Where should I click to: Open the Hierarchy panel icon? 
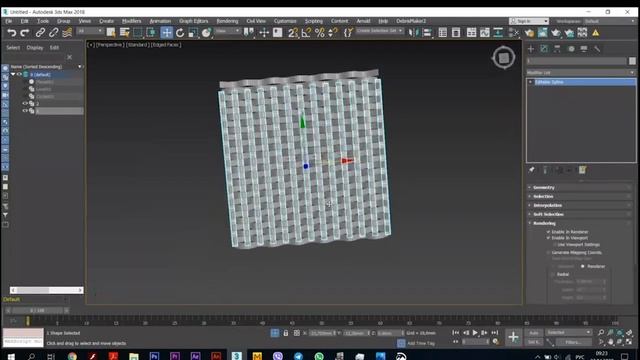click(x=557, y=49)
